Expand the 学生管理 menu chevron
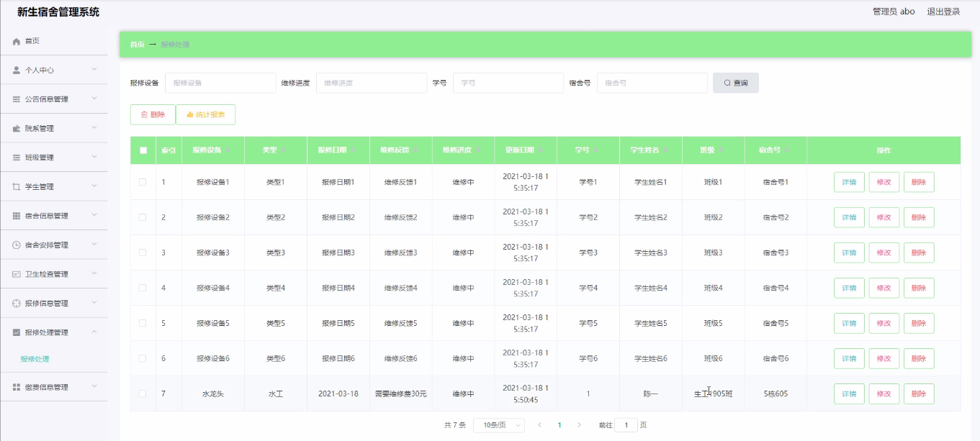This screenshot has width=980, height=441. pyautogui.click(x=94, y=186)
